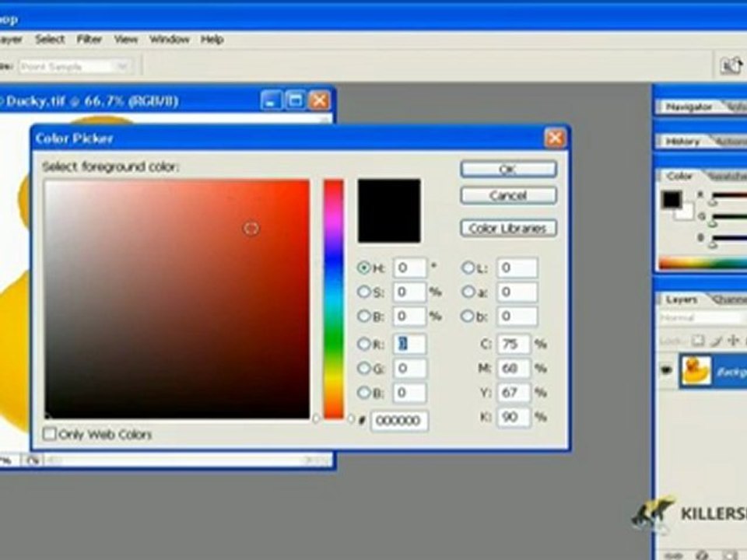This screenshot has height=560, width=747.
Task: Click the G slider in Color panel
Action: coord(729,217)
